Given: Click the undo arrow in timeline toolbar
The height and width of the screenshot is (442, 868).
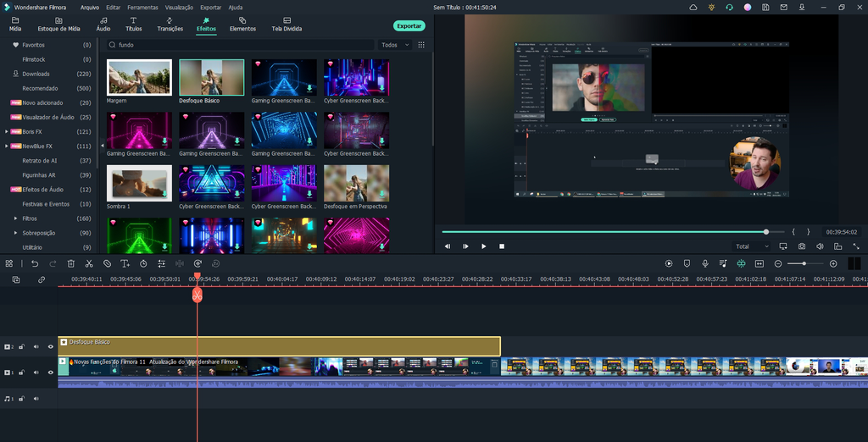Looking at the screenshot, I should (x=35, y=264).
